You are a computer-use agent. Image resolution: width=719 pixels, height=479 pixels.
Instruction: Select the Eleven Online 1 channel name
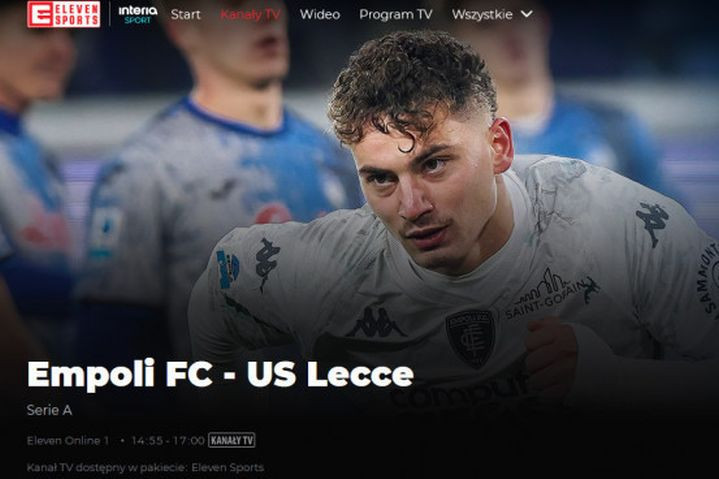tap(68, 440)
